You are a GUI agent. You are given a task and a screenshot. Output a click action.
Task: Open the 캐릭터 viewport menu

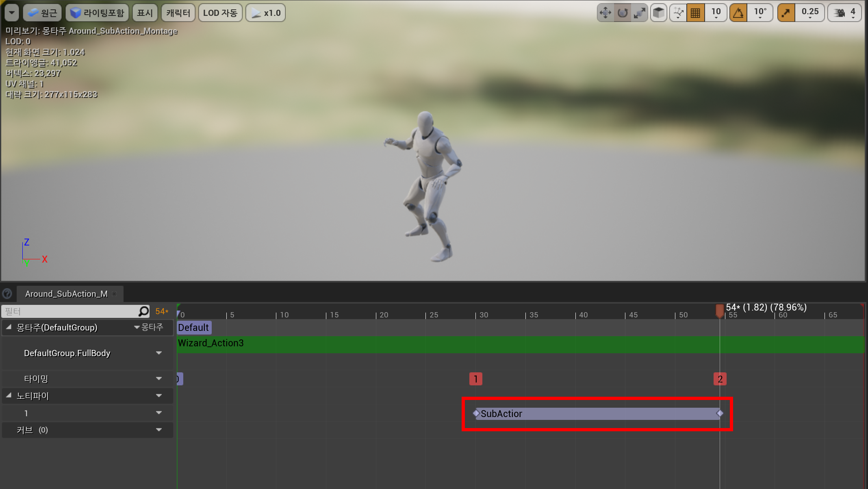[x=178, y=13]
